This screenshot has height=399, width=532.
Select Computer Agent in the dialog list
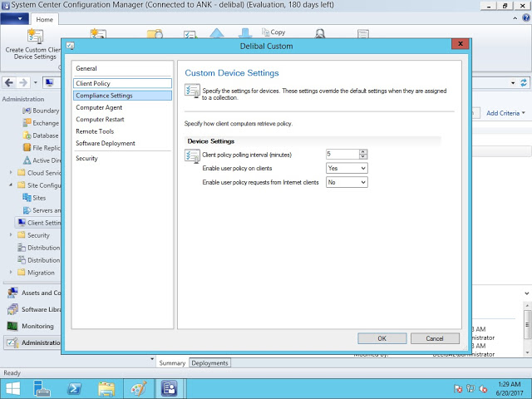click(99, 107)
